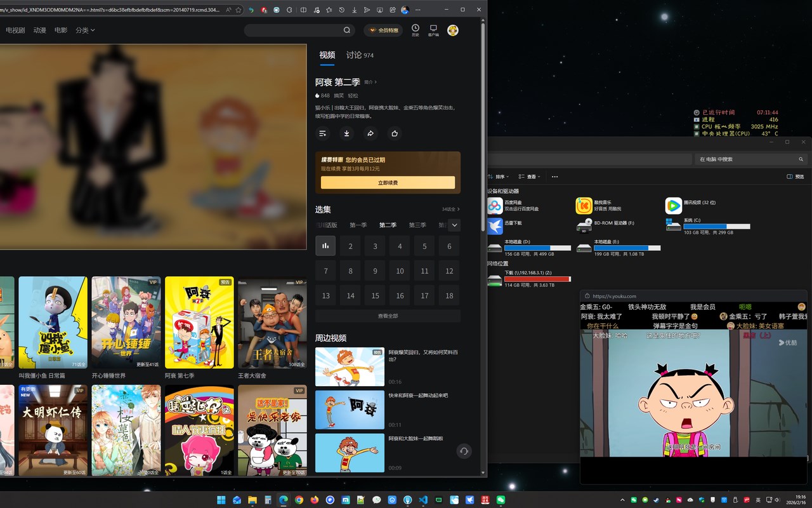Open 腾讯视频 (32 位) in File Explorer
Viewport: 812px width, 508px height.
click(x=691, y=206)
